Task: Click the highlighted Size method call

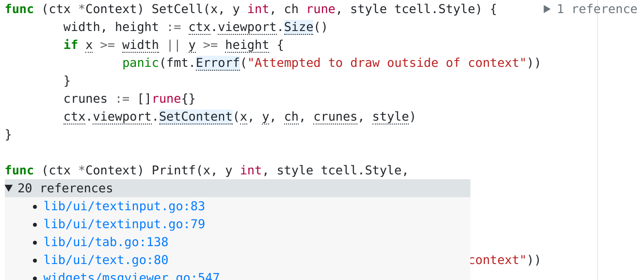Action: [299, 27]
